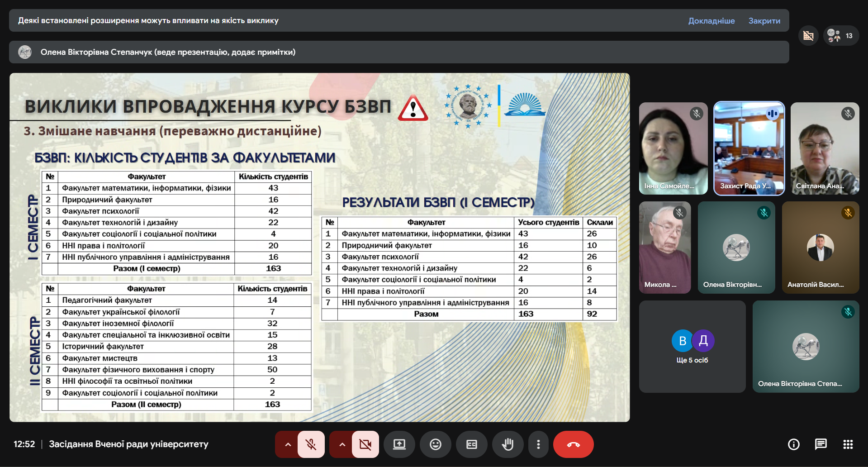Open the present screen icon
The width and height of the screenshot is (868, 467).
click(x=399, y=444)
